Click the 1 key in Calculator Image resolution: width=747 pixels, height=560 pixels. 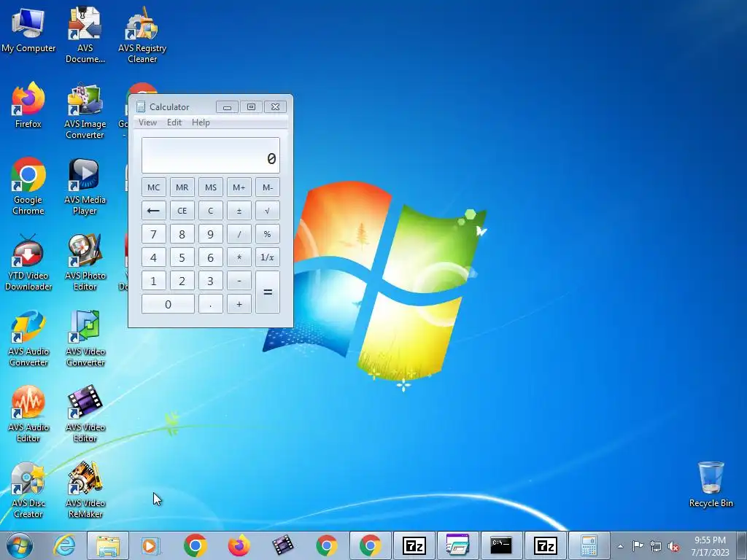[153, 281]
